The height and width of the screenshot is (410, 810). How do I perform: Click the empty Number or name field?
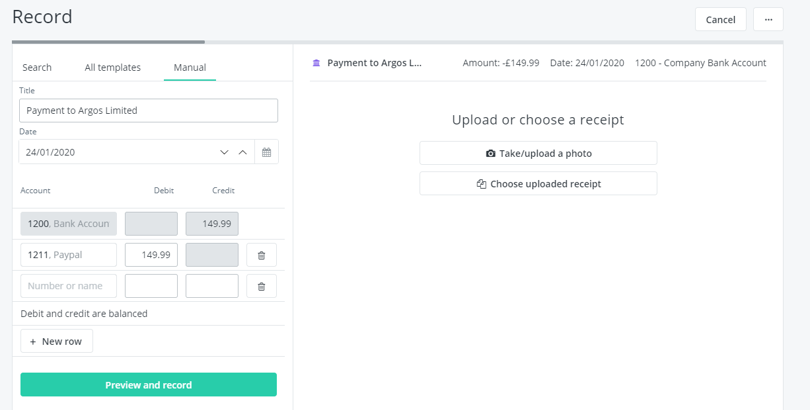click(x=68, y=286)
